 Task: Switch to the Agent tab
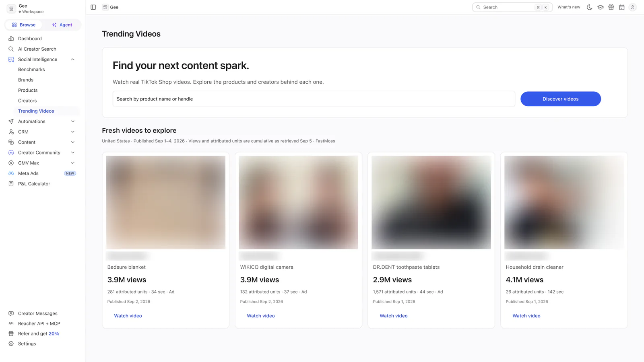(62, 25)
